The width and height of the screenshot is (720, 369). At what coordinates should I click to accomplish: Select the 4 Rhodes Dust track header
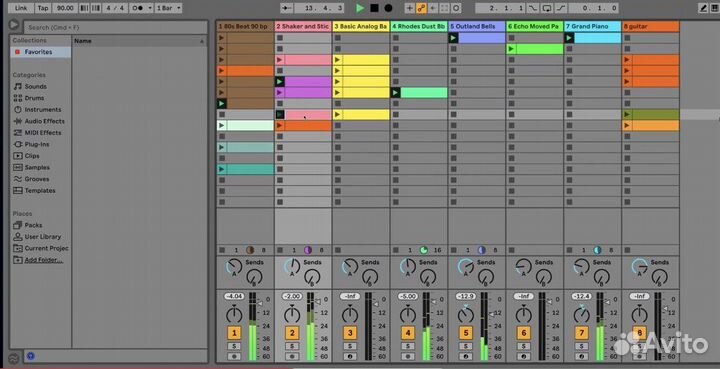point(419,26)
